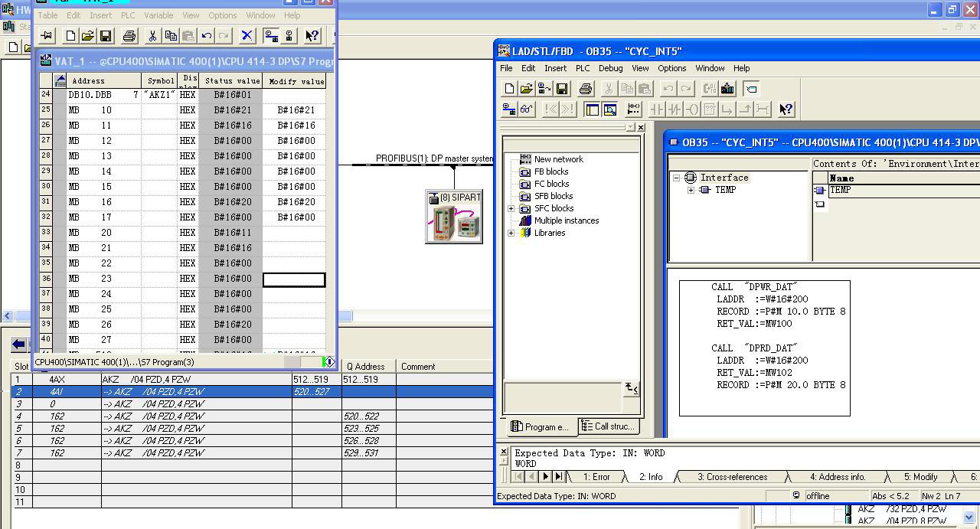Open file icon in VAT window toolbar

pos(88,35)
